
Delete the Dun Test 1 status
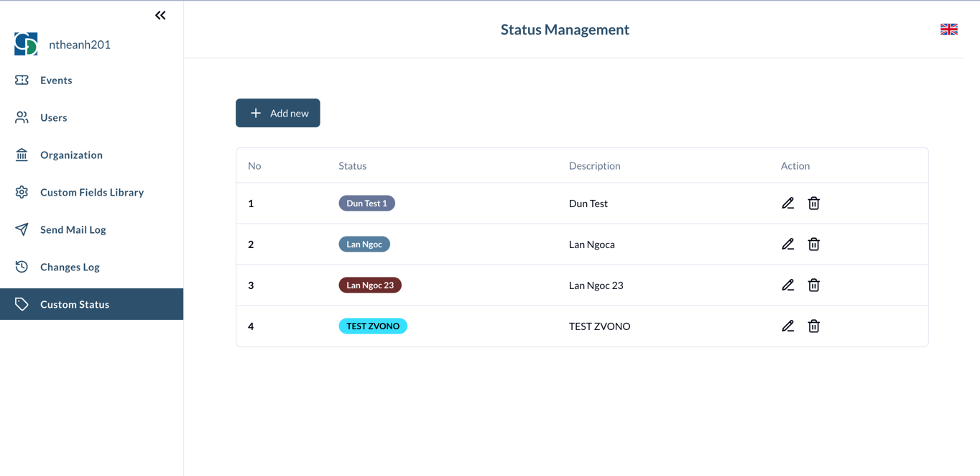coord(813,203)
